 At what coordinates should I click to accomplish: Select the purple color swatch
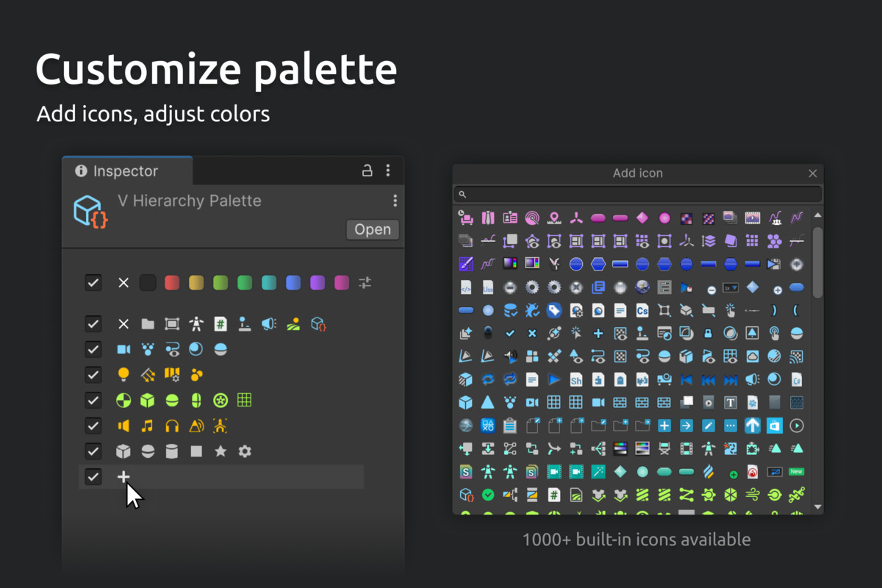[x=318, y=283]
